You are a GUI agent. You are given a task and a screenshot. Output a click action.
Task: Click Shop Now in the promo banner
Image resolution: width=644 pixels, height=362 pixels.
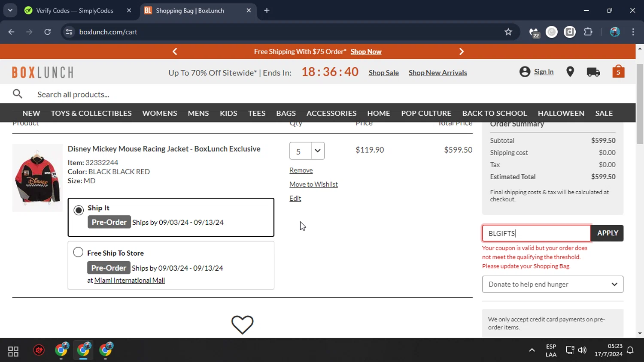[366, 51]
